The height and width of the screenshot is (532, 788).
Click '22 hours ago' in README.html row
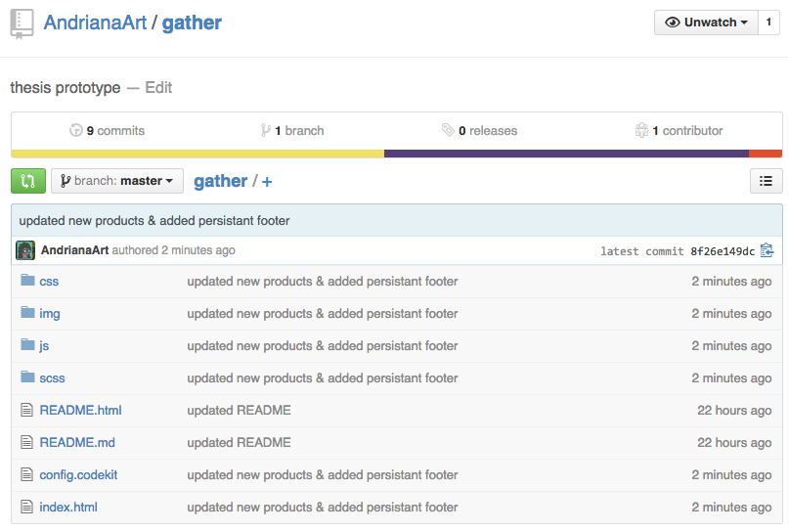734,411
